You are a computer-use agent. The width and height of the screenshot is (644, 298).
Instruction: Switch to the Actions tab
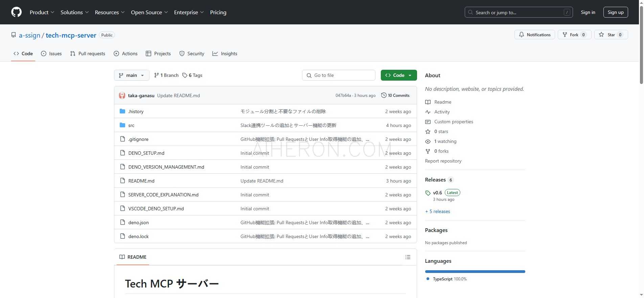click(125, 54)
